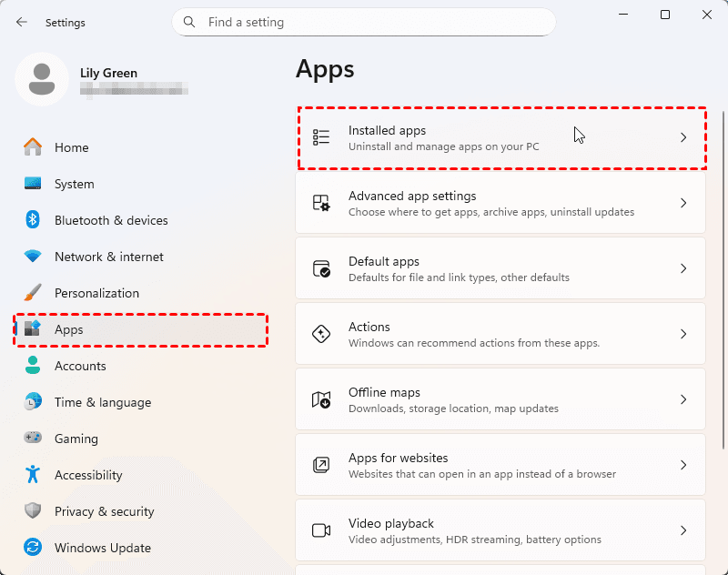Click the Accessibility figure icon

[x=33, y=475]
